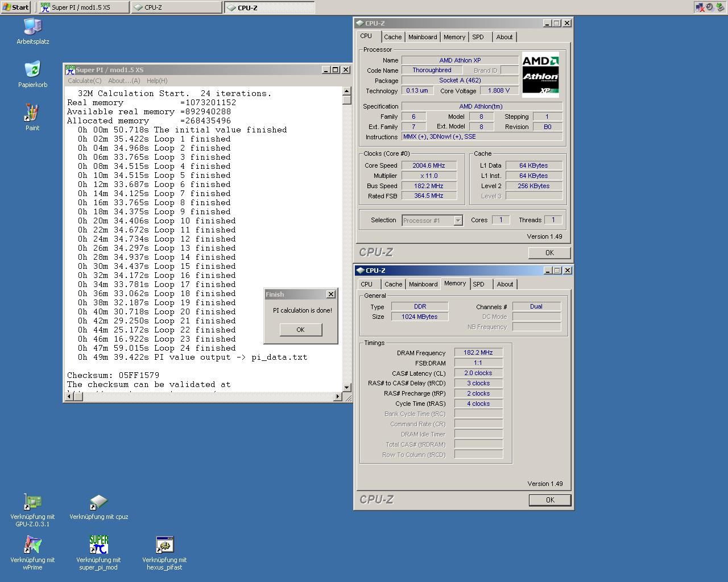Screen dimensions: 728x582
Task: Click the Multiplier x 11.0 field
Action: 429,176
